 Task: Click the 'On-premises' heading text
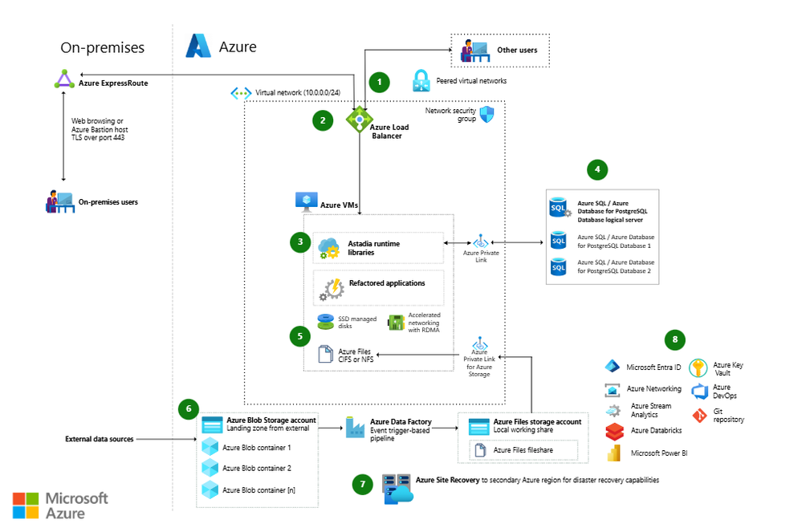(102, 47)
